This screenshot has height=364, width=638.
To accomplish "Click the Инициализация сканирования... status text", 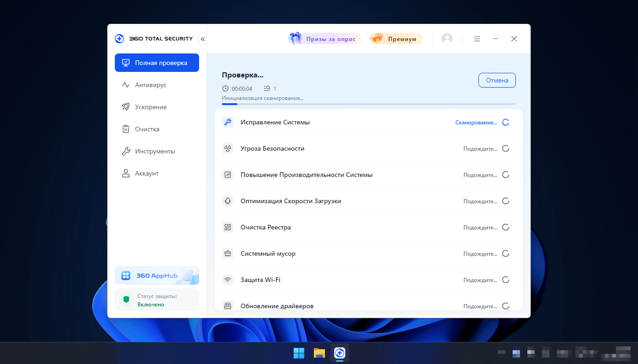I will (263, 98).
